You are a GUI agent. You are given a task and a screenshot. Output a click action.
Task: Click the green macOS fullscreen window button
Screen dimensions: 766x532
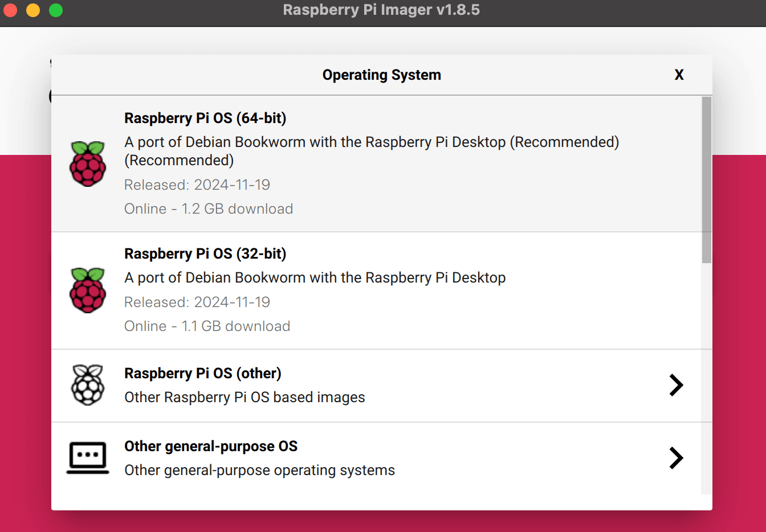click(56, 10)
